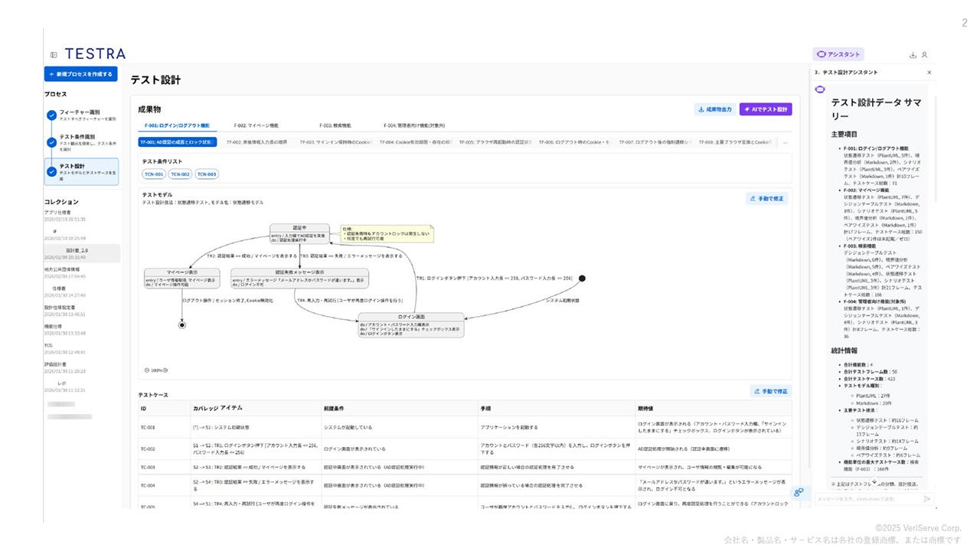The width and height of the screenshot is (980, 551).
Task: Click 手動で修正 for the test cases
Action: pos(769,391)
